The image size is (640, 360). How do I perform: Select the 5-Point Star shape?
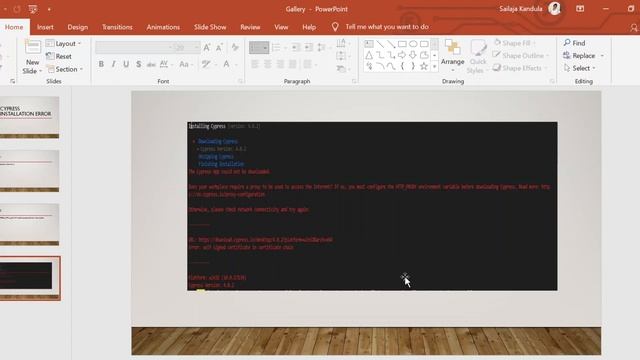point(424,66)
